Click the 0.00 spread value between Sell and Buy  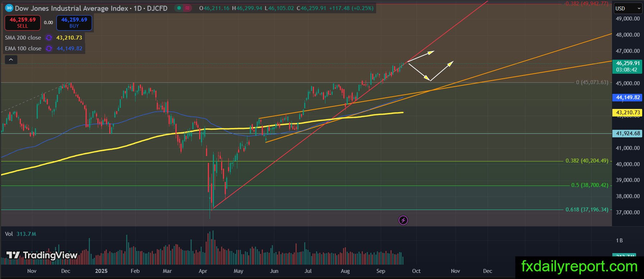49,23
